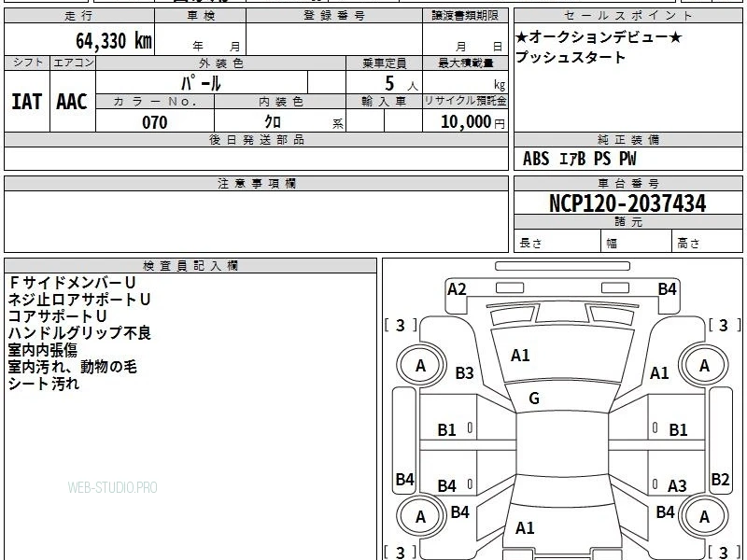747x560 pixels.
Task: Click the 登録番号 column header
Action: [x=334, y=16]
